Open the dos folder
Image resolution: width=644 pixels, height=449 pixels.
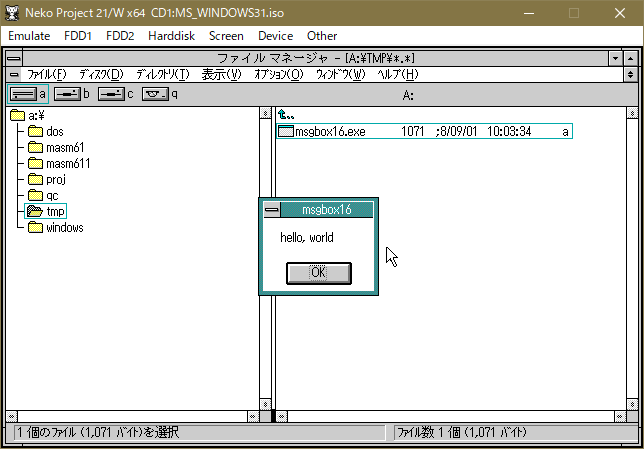(x=46, y=131)
